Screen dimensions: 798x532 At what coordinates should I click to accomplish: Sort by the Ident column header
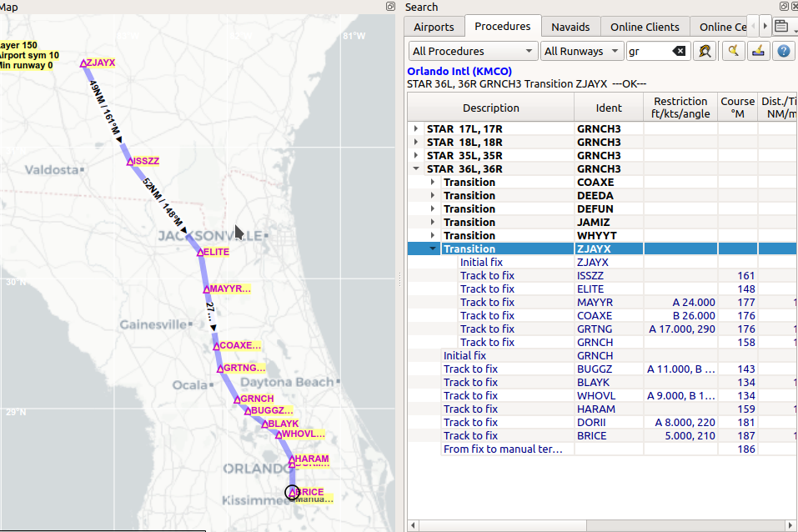click(609, 108)
